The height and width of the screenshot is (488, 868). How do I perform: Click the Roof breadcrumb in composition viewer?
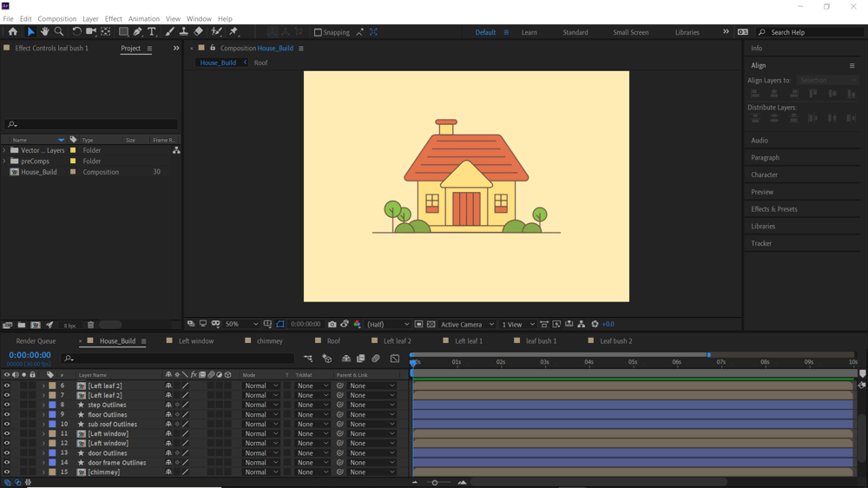point(260,63)
